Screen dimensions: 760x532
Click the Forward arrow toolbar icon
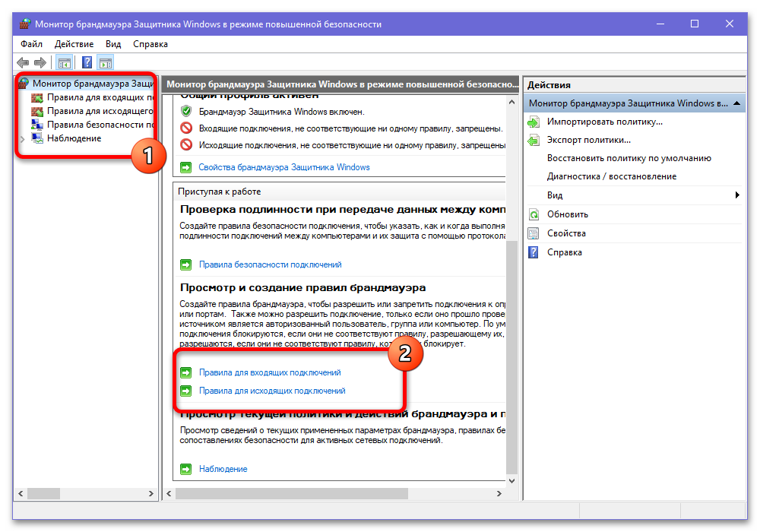[40, 62]
